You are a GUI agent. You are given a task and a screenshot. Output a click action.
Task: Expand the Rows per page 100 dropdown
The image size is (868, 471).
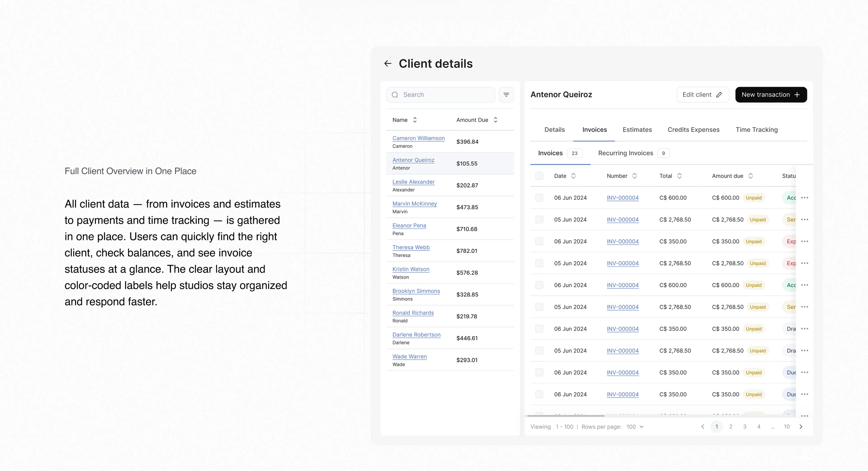[635, 427]
